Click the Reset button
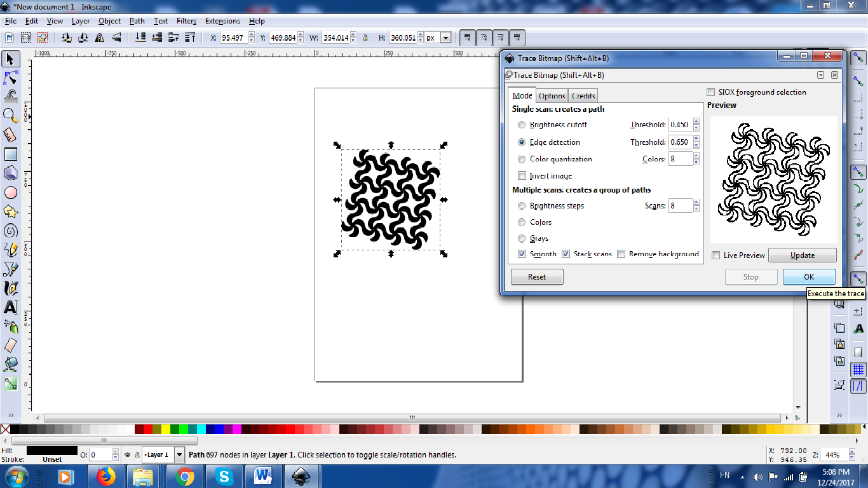 pyautogui.click(x=537, y=277)
